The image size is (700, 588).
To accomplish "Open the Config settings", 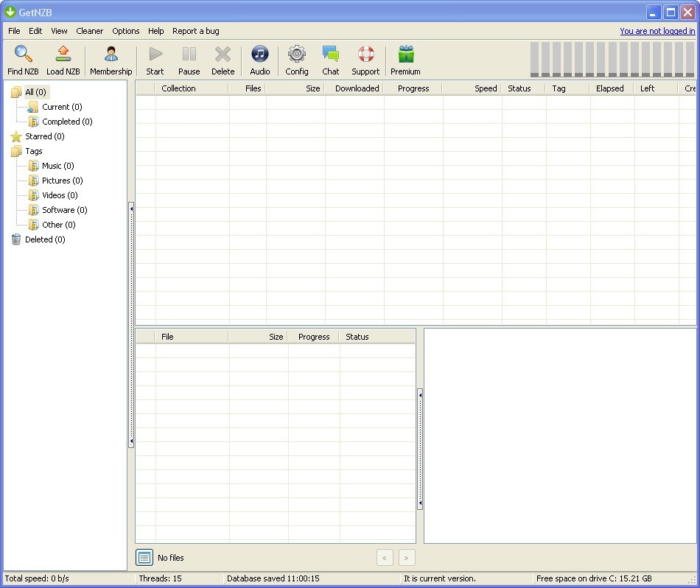I will (296, 59).
